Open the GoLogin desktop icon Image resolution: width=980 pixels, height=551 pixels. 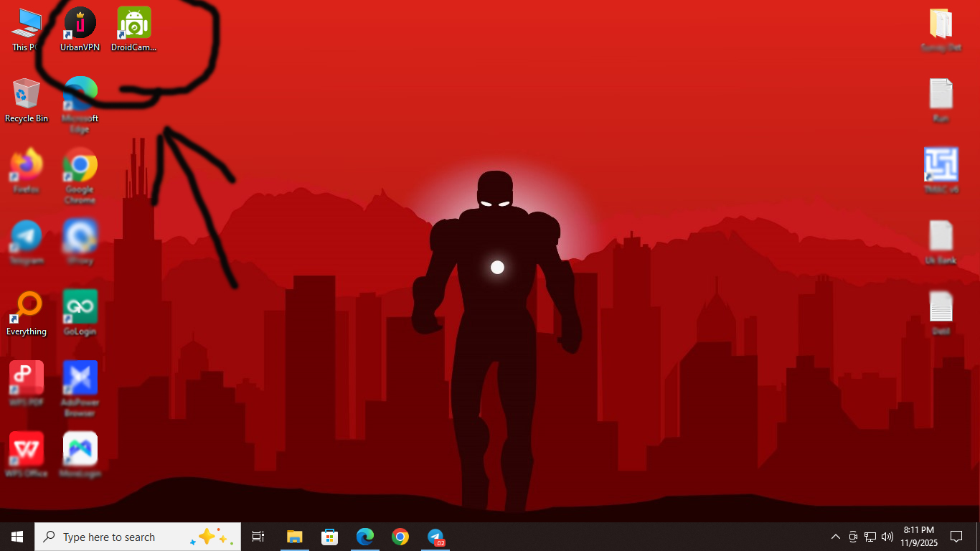click(80, 307)
